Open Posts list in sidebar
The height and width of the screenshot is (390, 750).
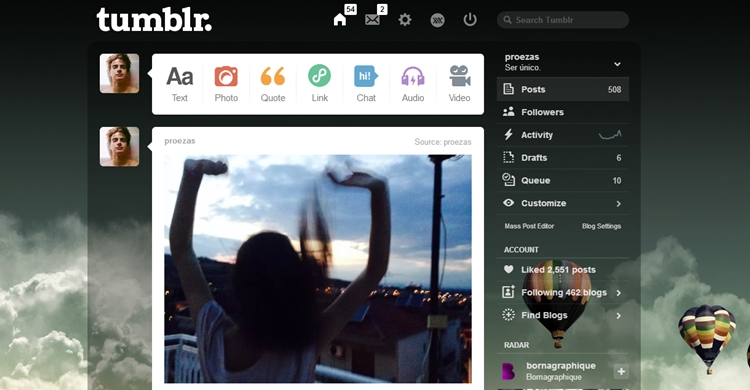(x=562, y=89)
